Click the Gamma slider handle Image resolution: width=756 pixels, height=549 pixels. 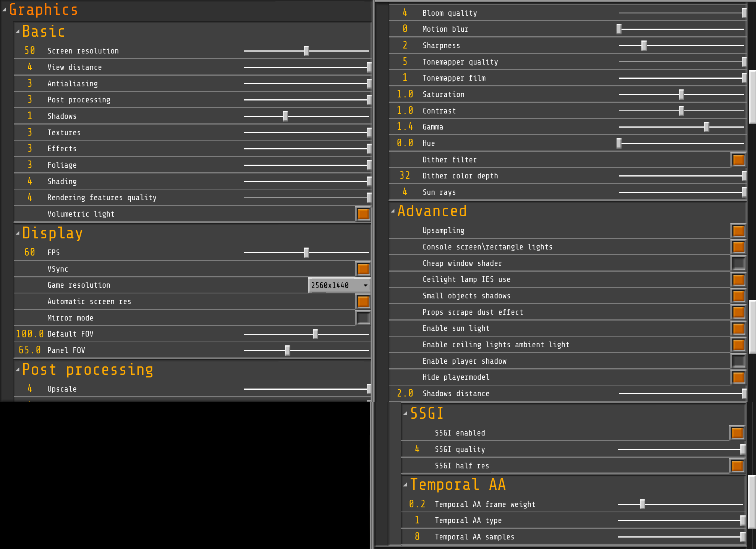(706, 127)
